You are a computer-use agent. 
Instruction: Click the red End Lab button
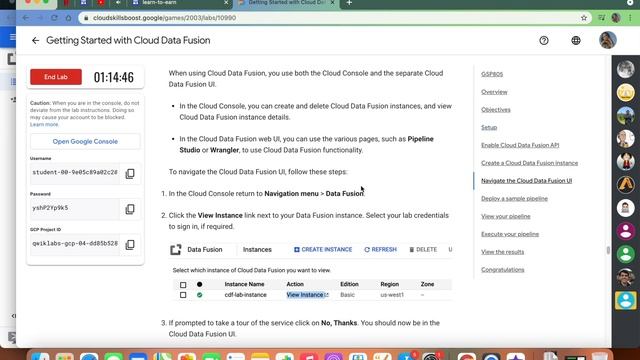[56, 77]
